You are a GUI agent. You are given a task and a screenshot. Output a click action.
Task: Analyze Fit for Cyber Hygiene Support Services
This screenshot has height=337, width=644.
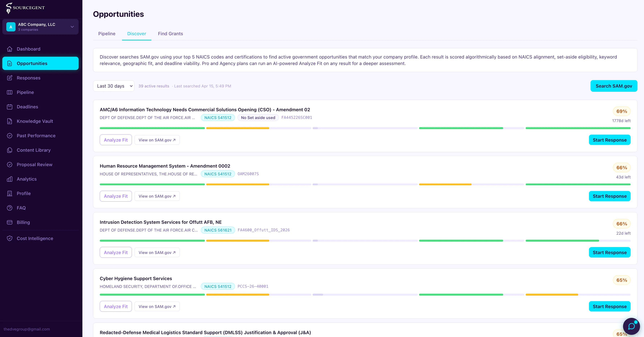(x=116, y=306)
